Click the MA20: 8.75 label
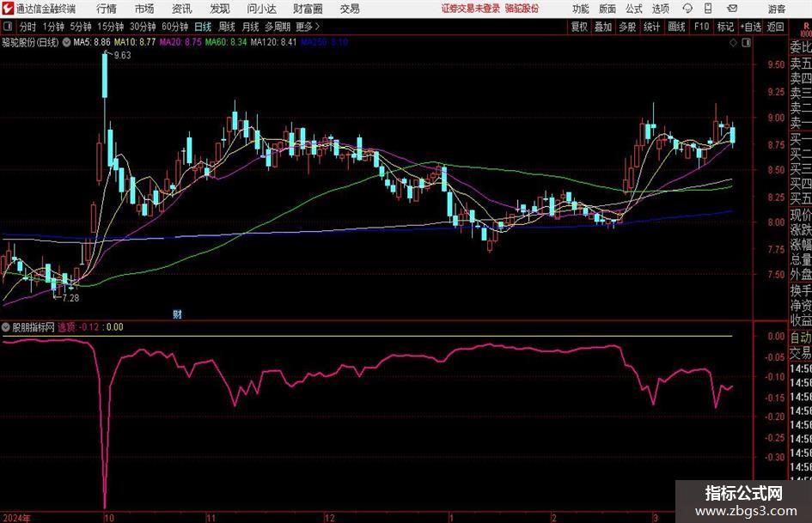 [180, 42]
